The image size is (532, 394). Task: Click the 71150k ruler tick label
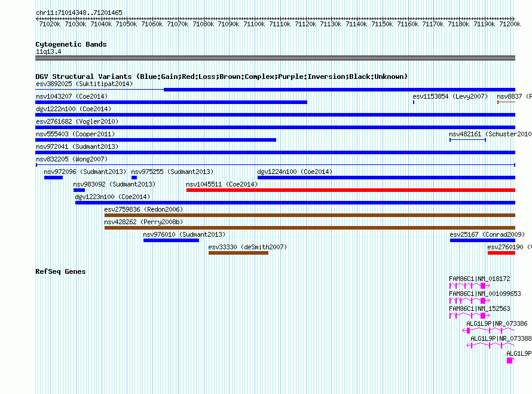(x=382, y=24)
